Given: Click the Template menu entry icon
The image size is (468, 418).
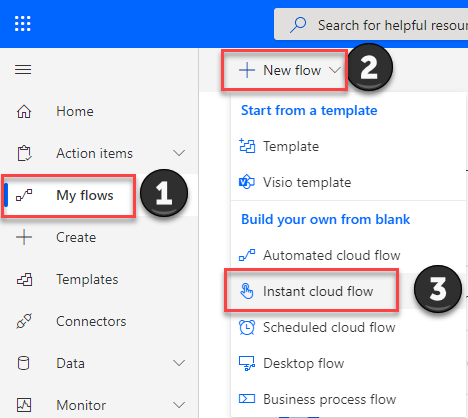Looking at the screenshot, I should (x=247, y=146).
